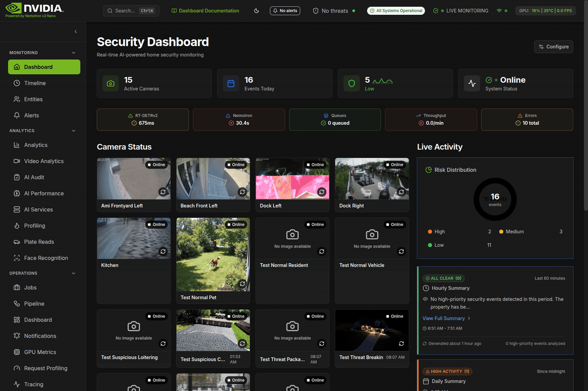
Task: Click the Jobs briefcase icon
Action: click(17, 288)
